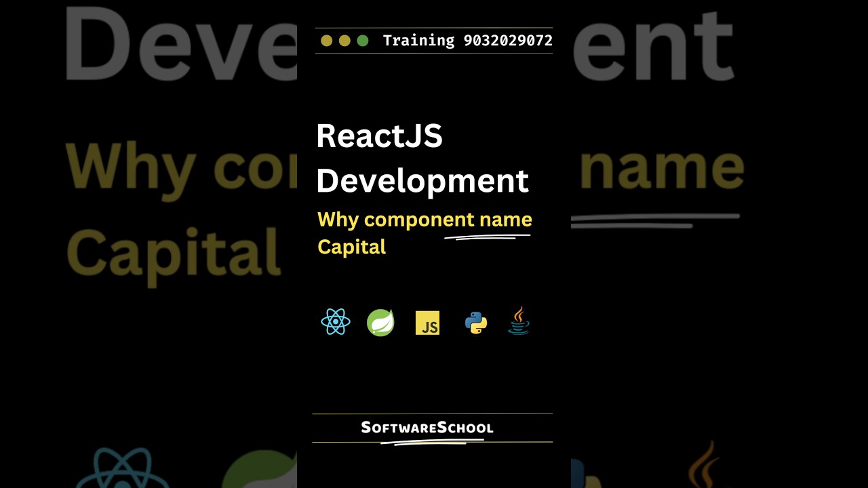Click the Java coffee cup logo
868x488 pixels.
coord(519,321)
